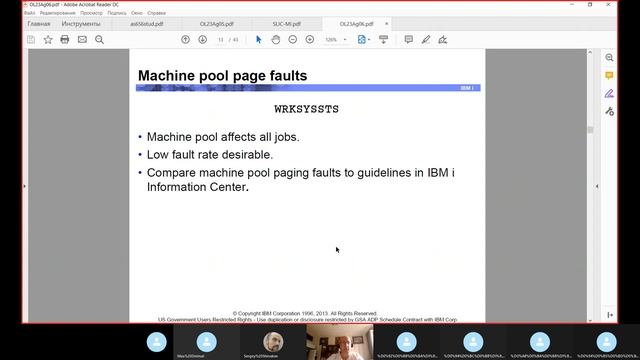Switch to the OL23Ag05.pdf tab
The height and width of the screenshot is (360, 640).
coord(216,24)
